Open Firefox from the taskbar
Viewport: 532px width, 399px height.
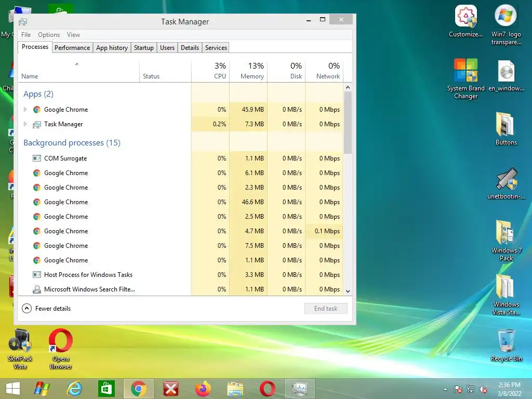tap(203, 389)
